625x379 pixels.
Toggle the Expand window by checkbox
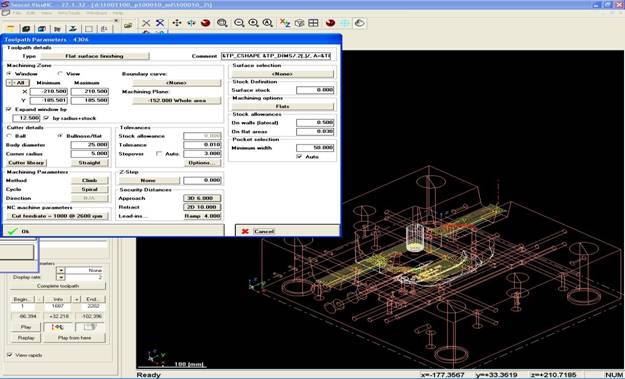pos(9,109)
